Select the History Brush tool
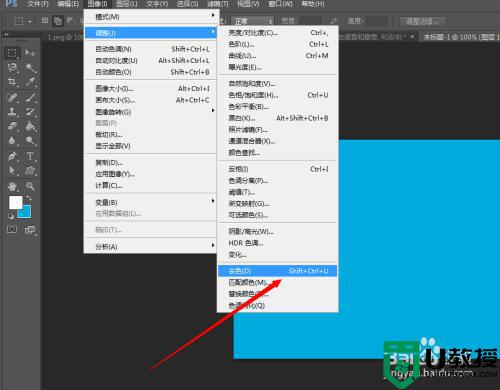This screenshot has height=390, width=500. pyautogui.click(x=30, y=112)
